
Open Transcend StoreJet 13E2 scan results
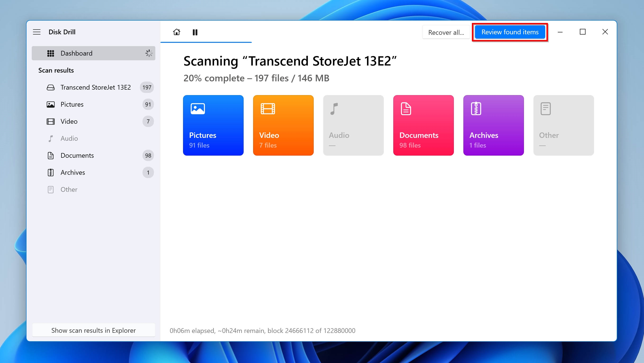(x=94, y=87)
